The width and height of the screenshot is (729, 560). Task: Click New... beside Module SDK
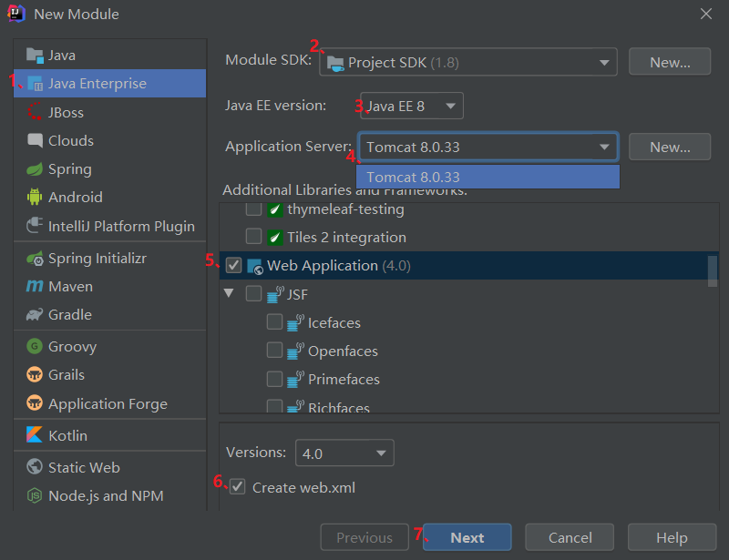click(x=670, y=62)
